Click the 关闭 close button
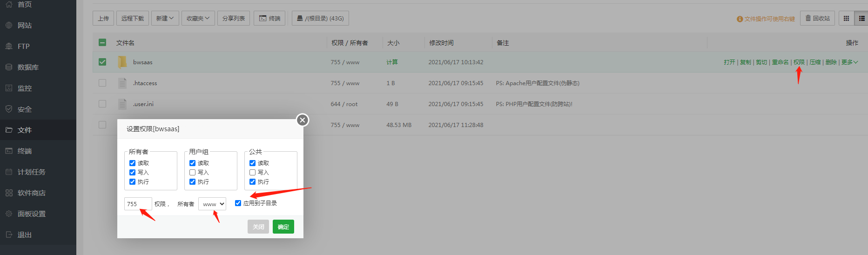Image resolution: width=868 pixels, height=255 pixels. click(258, 227)
